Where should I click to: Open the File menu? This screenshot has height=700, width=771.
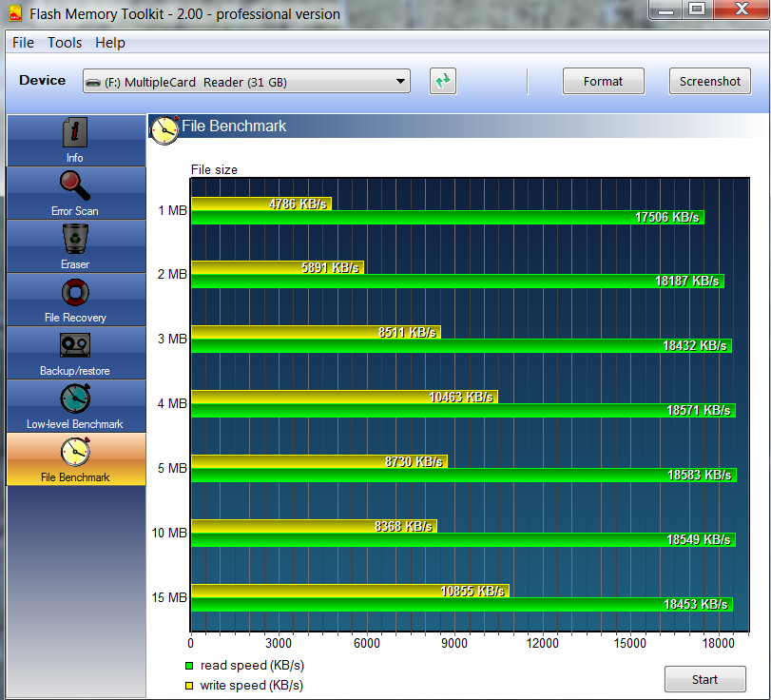tap(23, 43)
